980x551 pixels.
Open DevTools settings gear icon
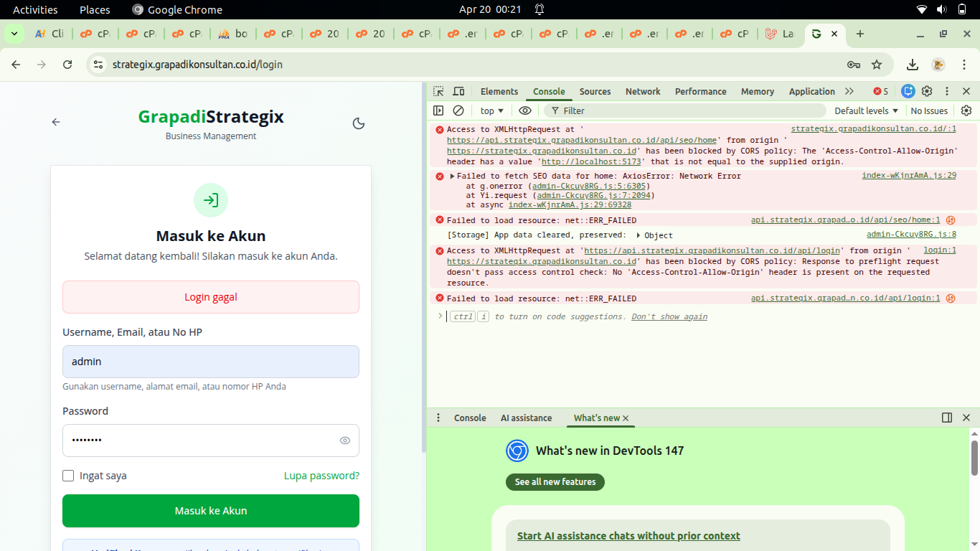pos(927,91)
